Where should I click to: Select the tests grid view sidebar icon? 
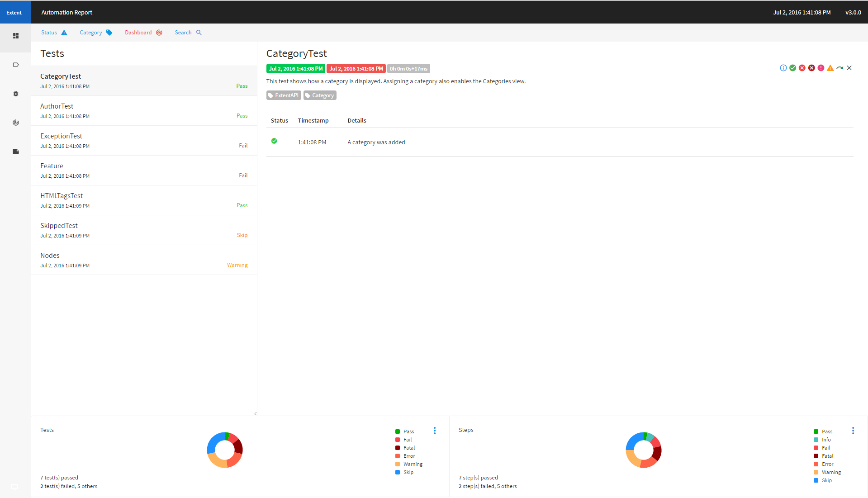click(16, 36)
